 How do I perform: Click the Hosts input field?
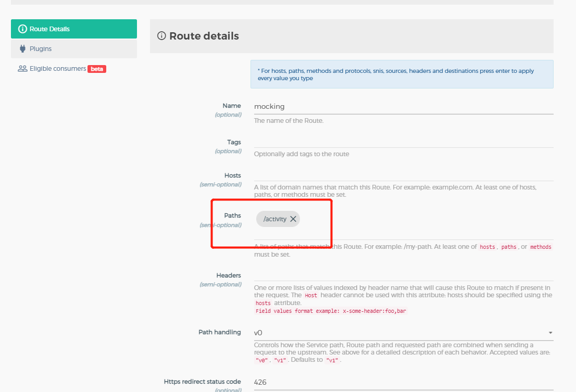tap(403, 175)
